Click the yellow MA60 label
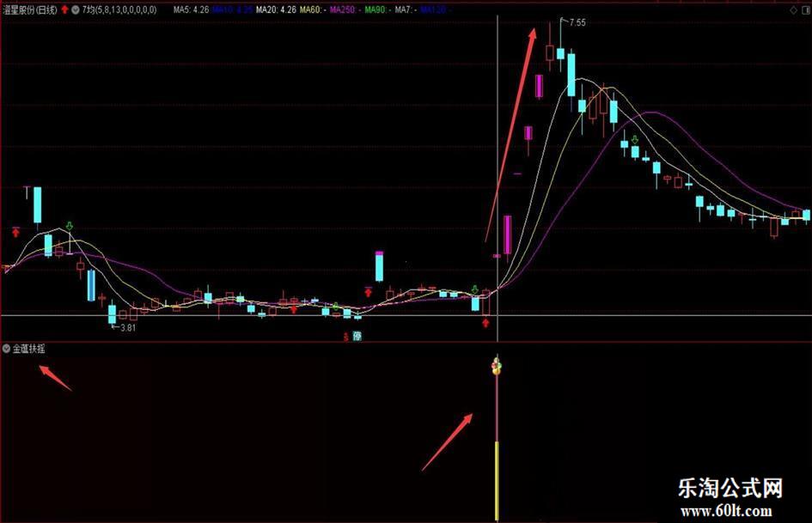812x523 pixels. [313, 9]
